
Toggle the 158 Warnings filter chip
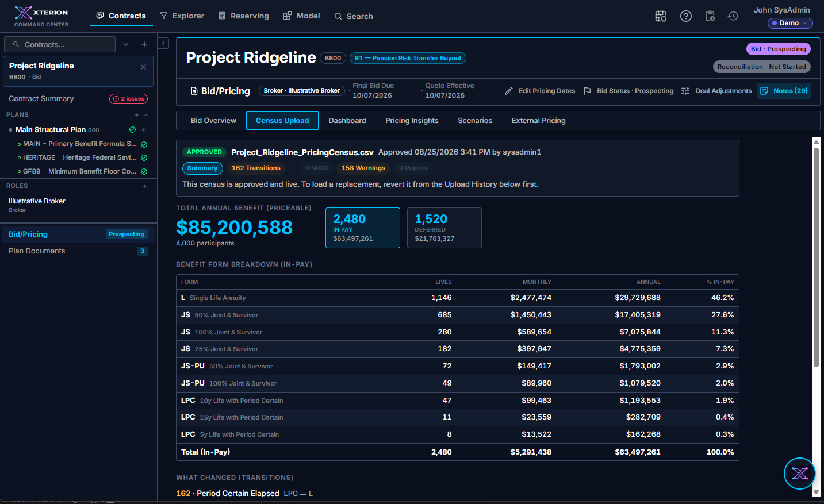click(363, 168)
